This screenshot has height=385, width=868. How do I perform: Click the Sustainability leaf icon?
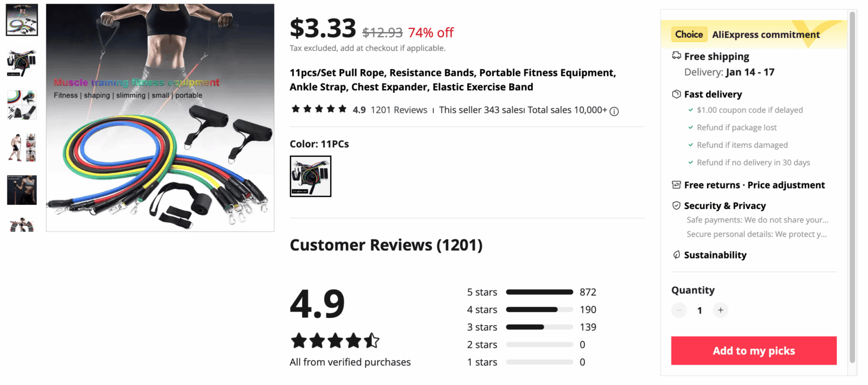(x=676, y=255)
